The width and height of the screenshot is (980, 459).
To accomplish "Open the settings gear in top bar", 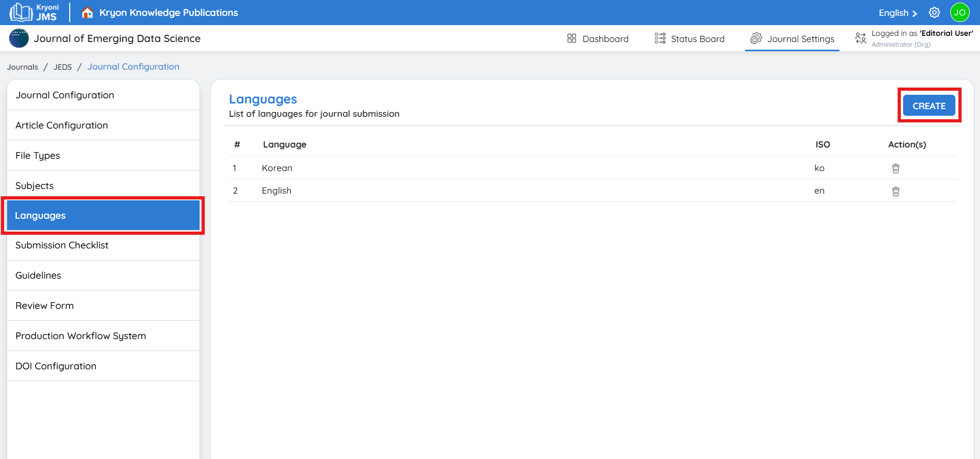I will pyautogui.click(x=934, y=13).
